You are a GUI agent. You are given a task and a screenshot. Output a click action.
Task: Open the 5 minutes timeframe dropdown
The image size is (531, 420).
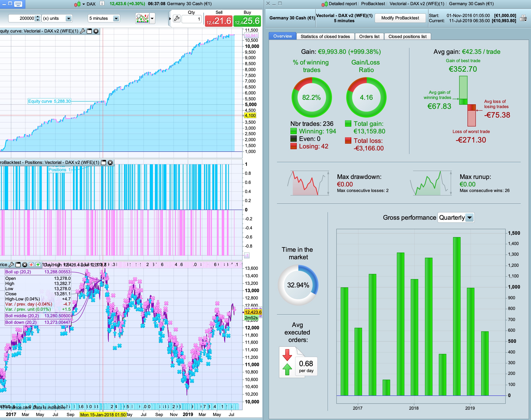point(116,18)
